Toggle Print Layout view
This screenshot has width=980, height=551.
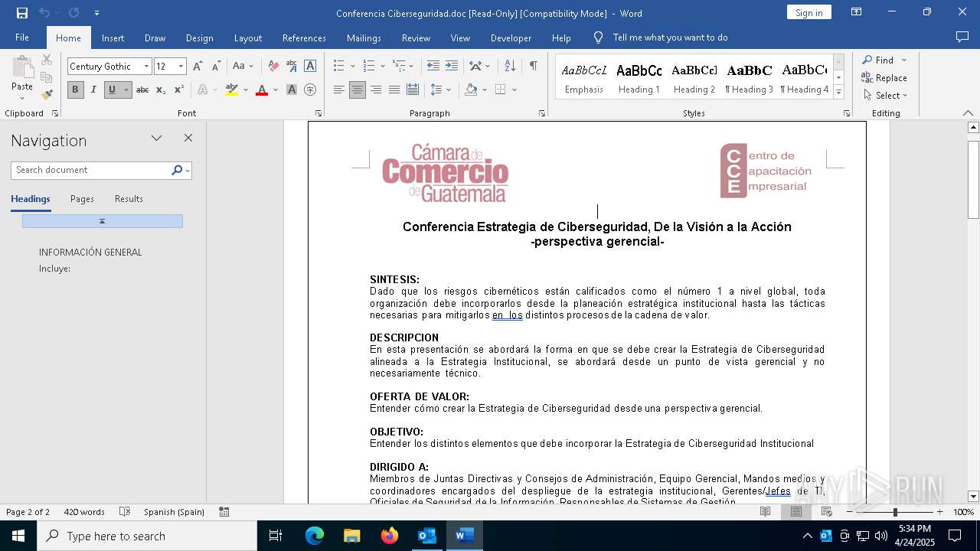coord(796,512)
